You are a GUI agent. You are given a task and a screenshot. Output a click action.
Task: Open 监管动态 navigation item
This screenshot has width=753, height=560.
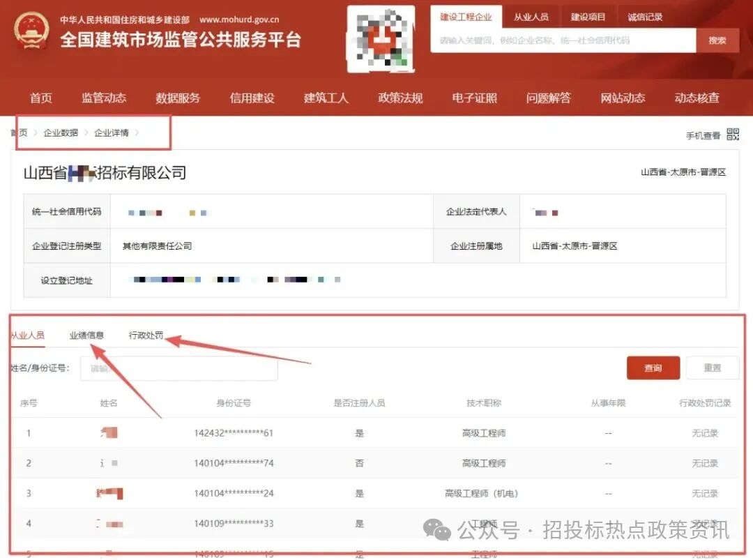104,98
